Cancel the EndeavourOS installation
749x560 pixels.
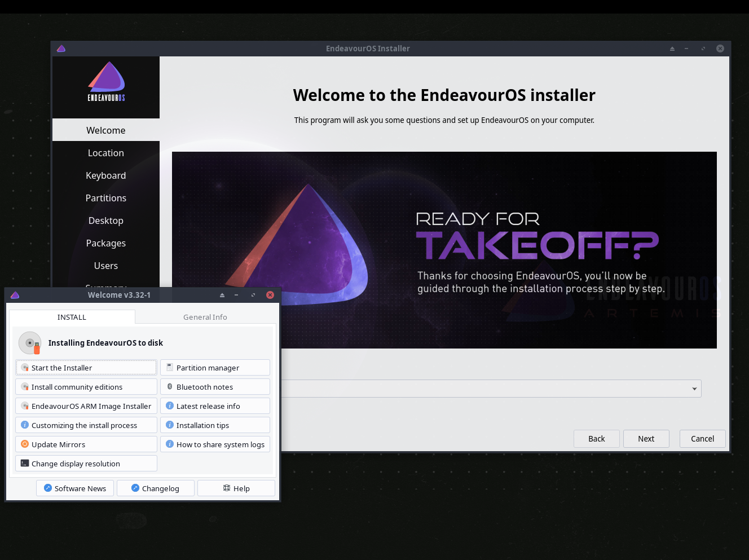702,438
